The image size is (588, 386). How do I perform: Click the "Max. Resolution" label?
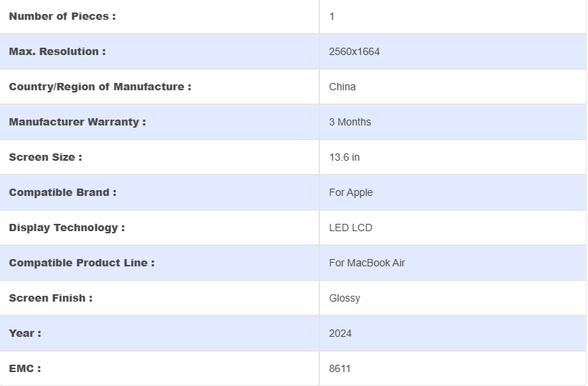point(57,51)
